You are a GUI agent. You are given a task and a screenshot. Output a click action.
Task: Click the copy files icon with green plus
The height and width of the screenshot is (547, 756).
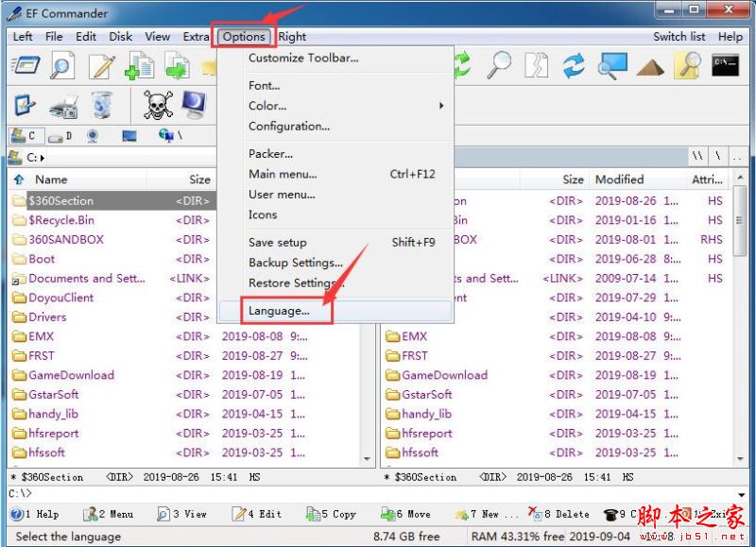(139, 66)
